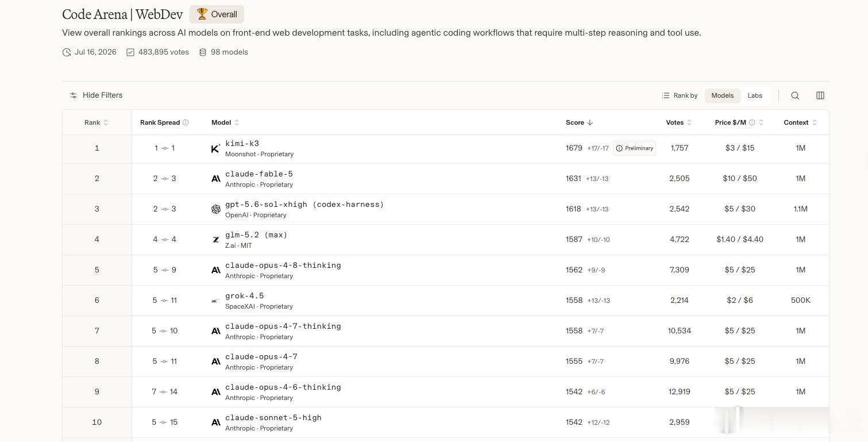Click the Anthropic logo beside claude-opus-4-7-thinking
Image resolution: width=868 pixels, height=442 pixels.
point(216,331)
